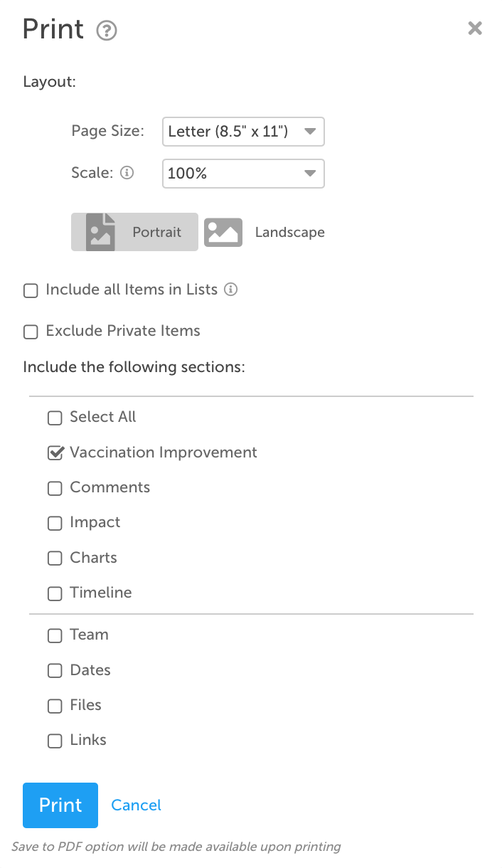Close the Print dialog with X
The width and height of the screenshot is (502, 868).
[475, 28]
